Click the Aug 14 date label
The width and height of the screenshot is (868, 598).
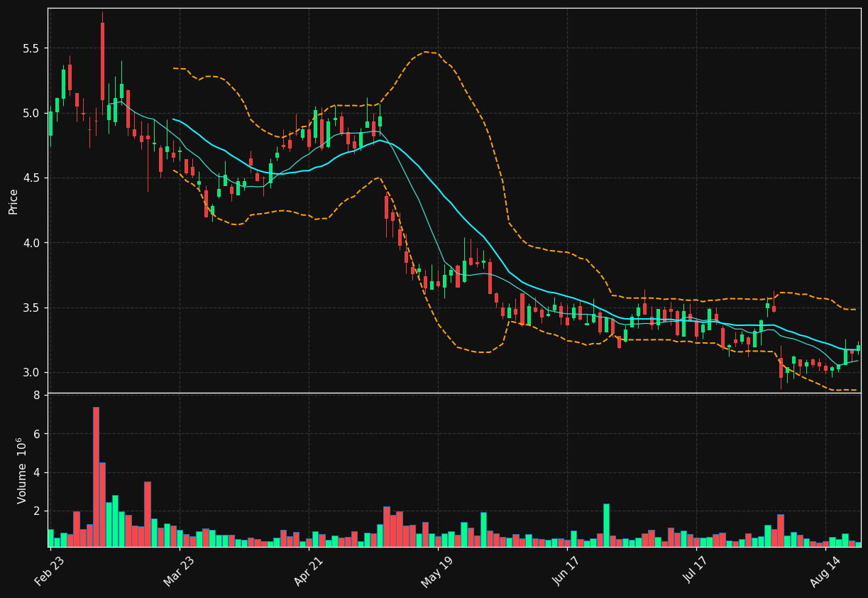tap(825, 572)
